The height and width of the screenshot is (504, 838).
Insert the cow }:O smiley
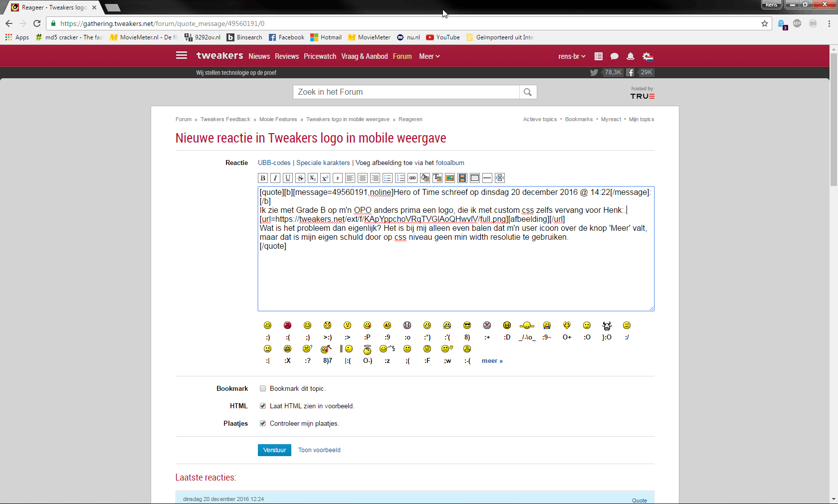607,326
